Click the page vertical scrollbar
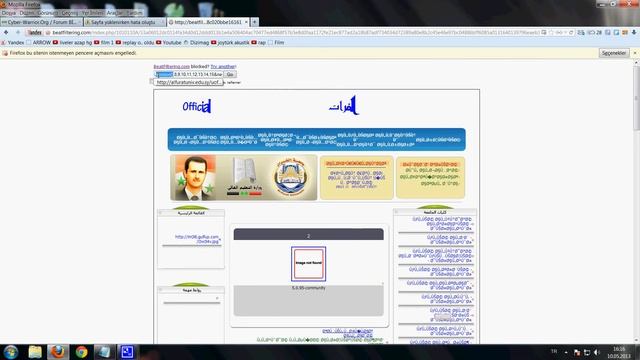Viewport: 640px width, 360px height. [636, 202]
